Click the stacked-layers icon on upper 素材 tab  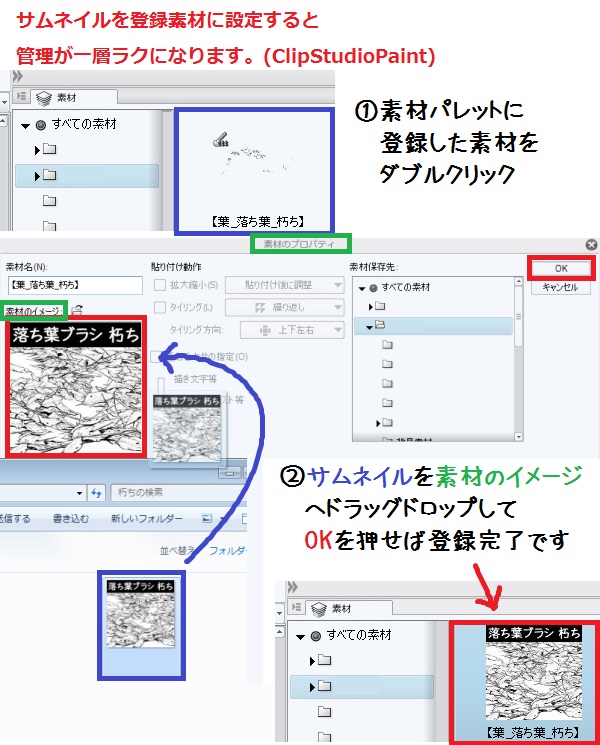pyautogui.click(x=44, y=98)
